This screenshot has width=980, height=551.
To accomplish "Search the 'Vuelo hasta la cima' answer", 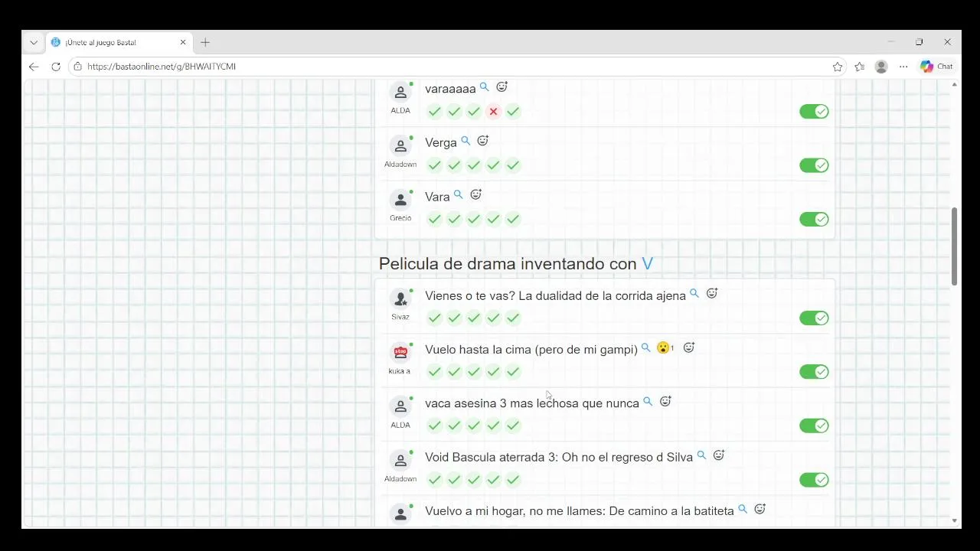I will [646, 347].
